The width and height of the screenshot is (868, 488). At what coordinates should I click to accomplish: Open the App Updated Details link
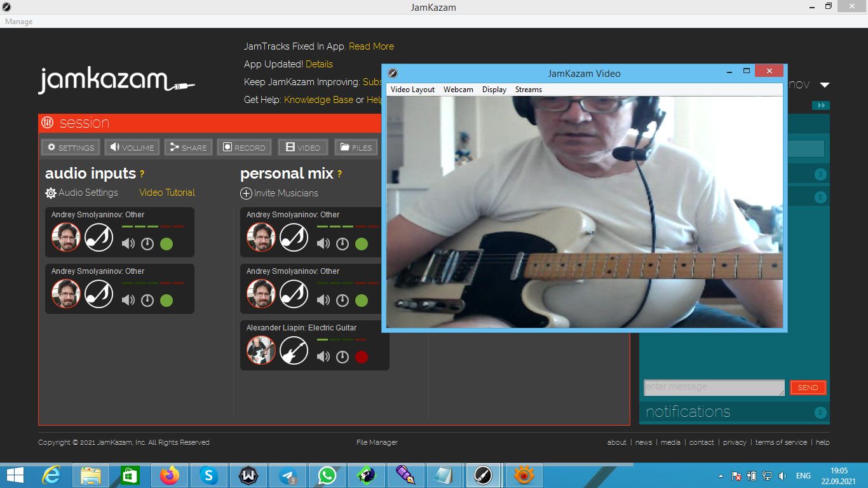point(319,64)
